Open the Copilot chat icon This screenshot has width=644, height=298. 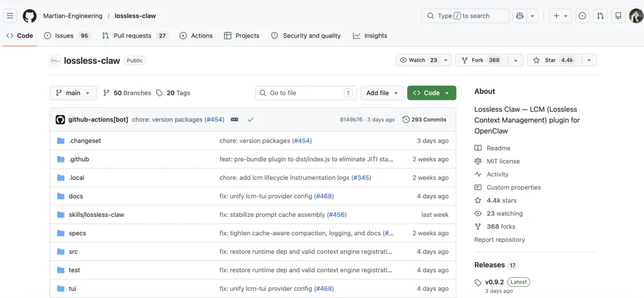[x=519, y=16]
